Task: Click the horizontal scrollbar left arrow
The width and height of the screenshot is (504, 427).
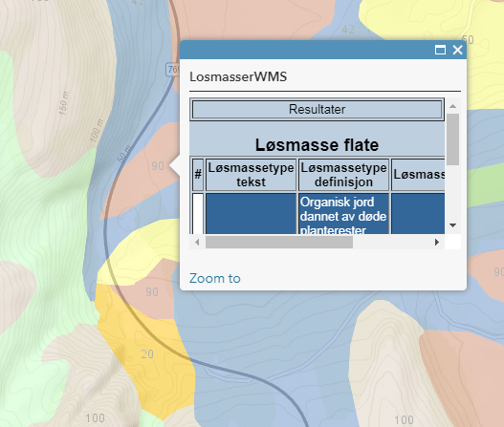Action: pyautogui.click(x=197, y=242)
